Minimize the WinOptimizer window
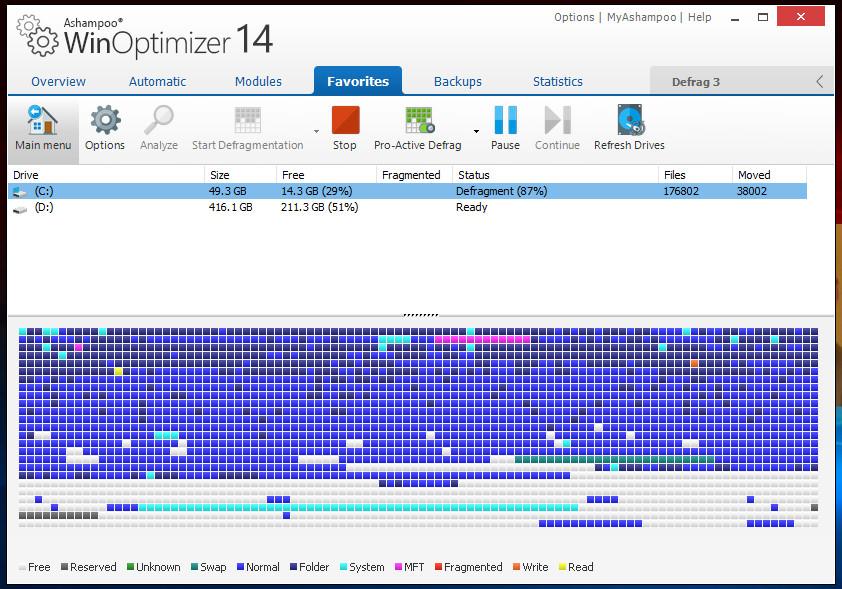Viewport: 842px width, 589px height. 735,18
